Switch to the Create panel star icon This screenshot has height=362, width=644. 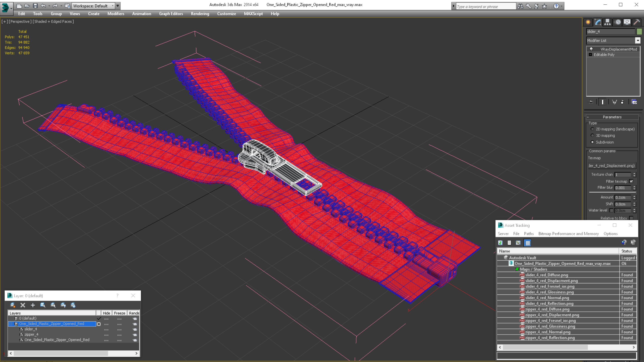pos(588,22)
